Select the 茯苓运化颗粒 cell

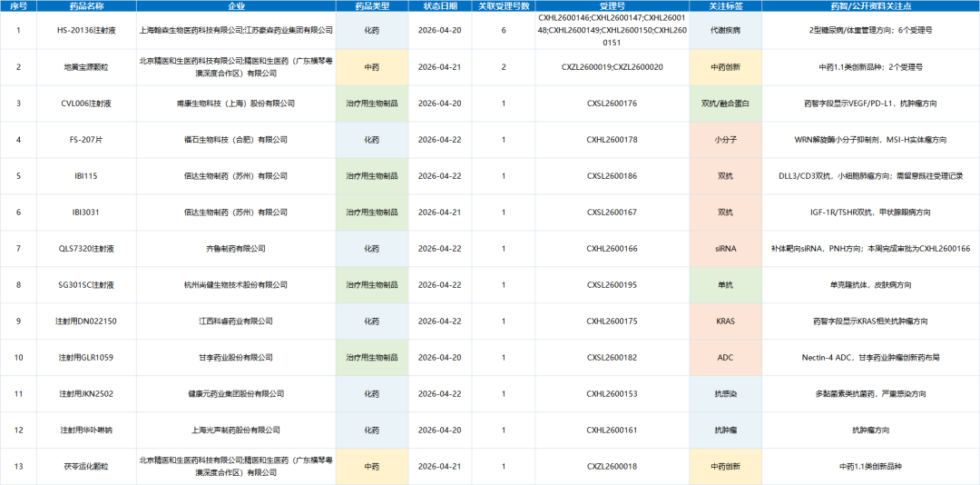(86, 466)
